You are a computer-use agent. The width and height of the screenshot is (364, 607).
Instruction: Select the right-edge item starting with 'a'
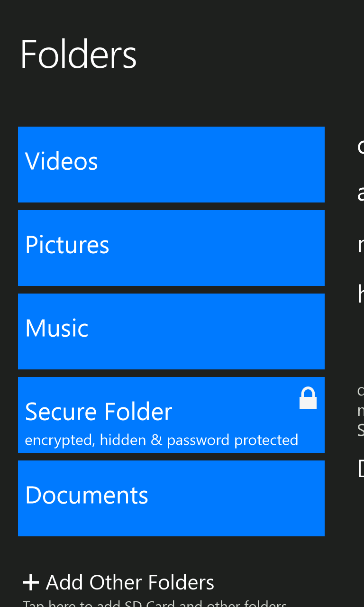point(361,194)
